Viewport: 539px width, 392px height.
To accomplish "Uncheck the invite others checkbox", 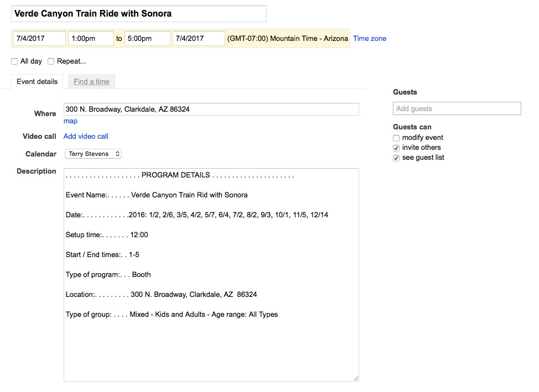I will click(x=396, y=148).
